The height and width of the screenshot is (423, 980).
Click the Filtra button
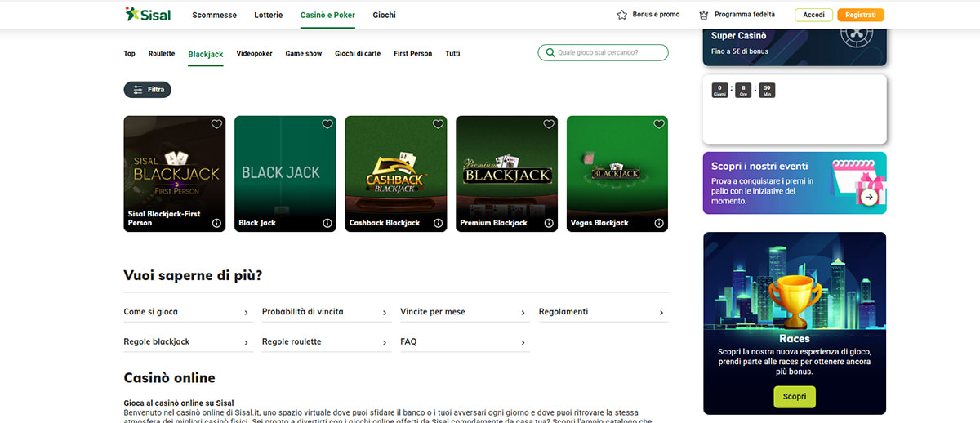(x=148, y=90)
